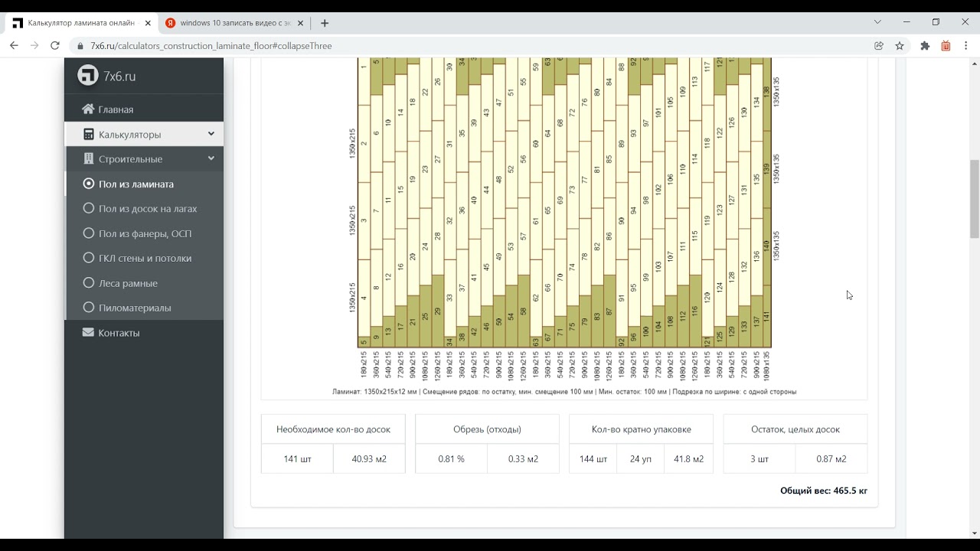980x551 pixels.
Task: Click the address bar URL field
Action: coord(459,46)
